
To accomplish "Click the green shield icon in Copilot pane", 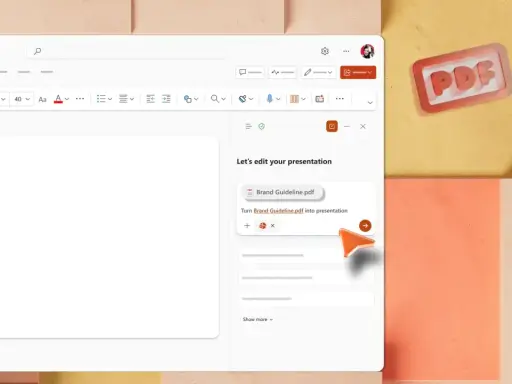I will click(262, 126).
